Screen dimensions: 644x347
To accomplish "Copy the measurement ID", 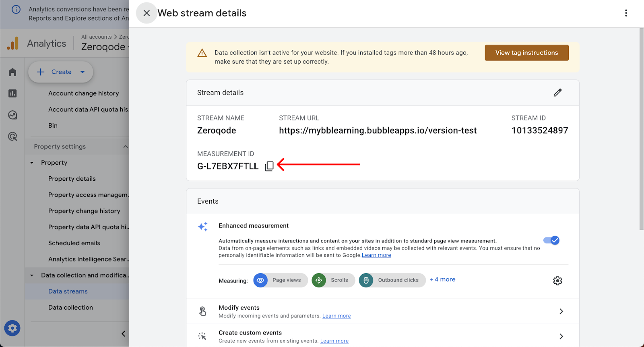I will 269,166.
